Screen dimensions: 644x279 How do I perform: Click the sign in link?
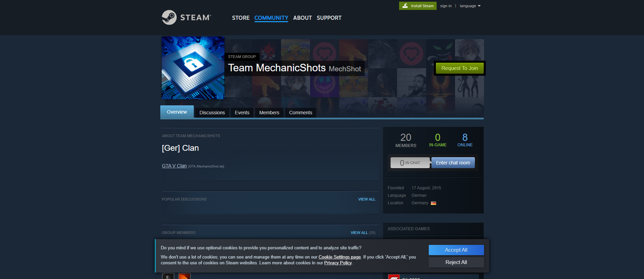click(446, 6)
